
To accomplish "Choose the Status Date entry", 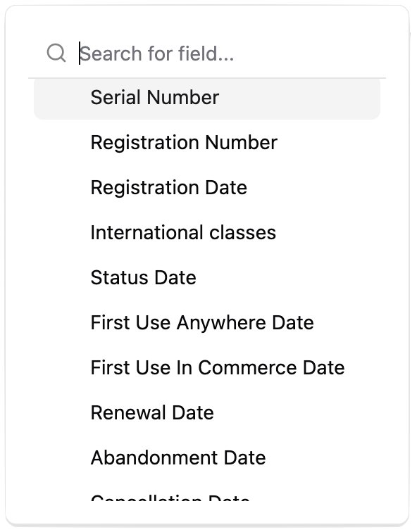I will click(x=207, y=277).
